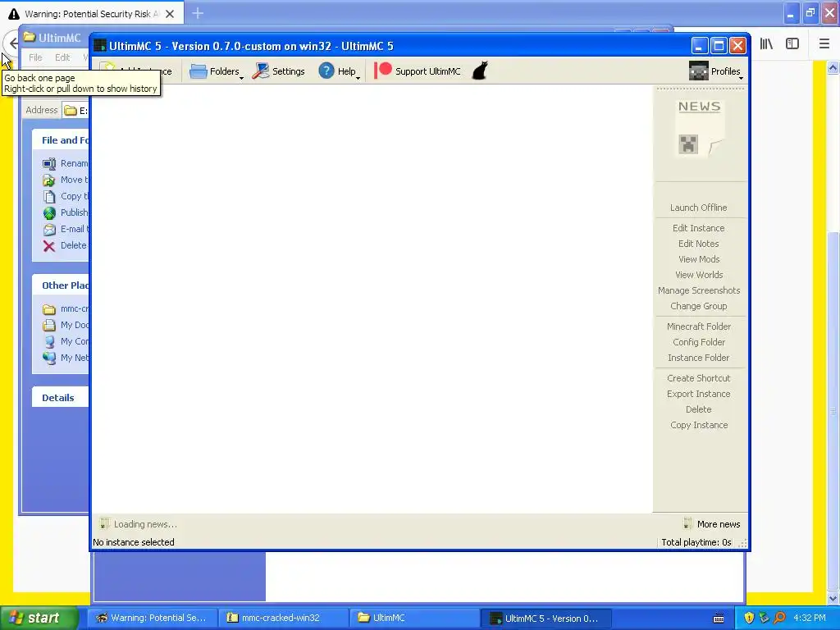The image size is (840, 630).
Task: Click Copy task icon in Explorer panel
Action: click(x=49, y=197)
